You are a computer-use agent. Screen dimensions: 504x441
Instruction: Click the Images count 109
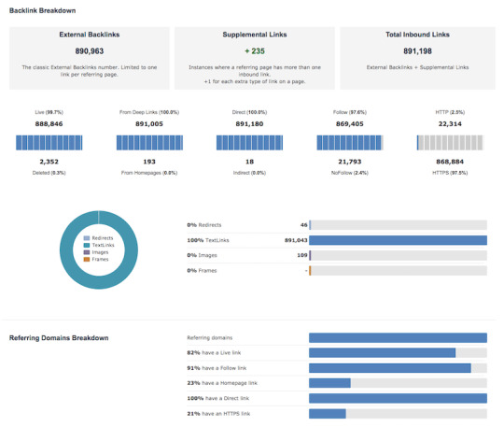[302, 255]
